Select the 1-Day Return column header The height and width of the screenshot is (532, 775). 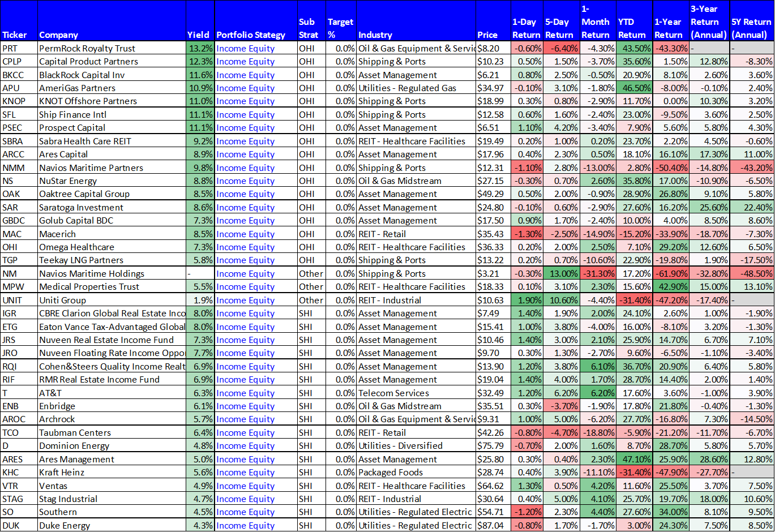click(526, 22)
